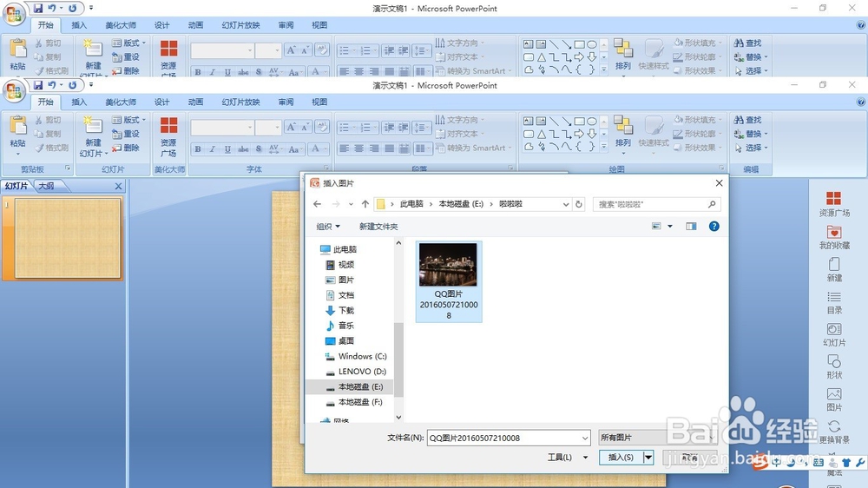The height and width of the screenshot is (488, 868).
Task: Open 我的收藏 in the right sidebar
Action: coord(834,237)
